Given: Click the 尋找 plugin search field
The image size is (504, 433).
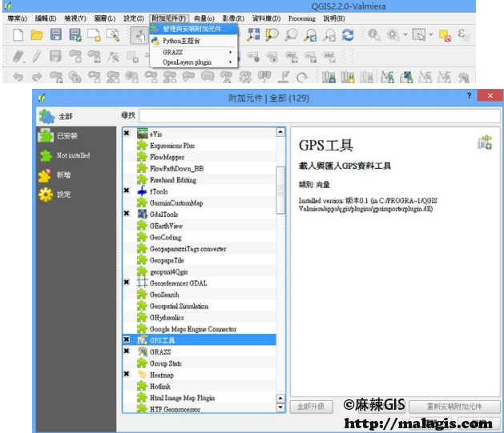Looking at the screenshot, I should (x=320, y=116).
